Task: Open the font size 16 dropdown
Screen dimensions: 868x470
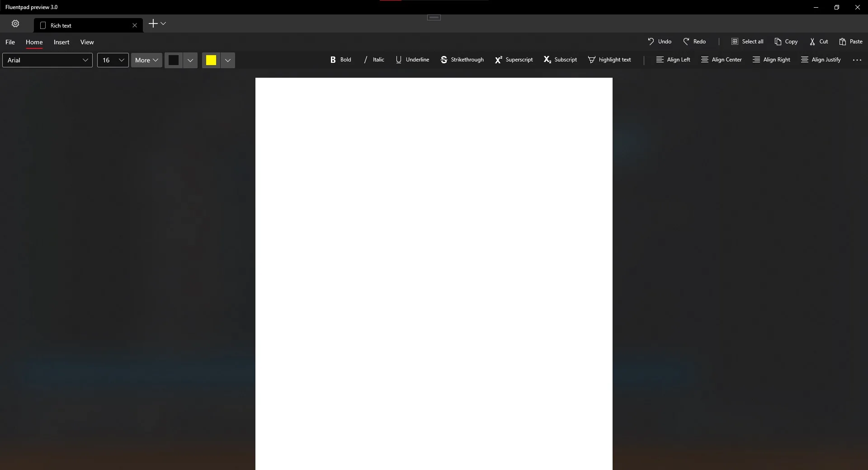Action: click(x=113, y=60)
